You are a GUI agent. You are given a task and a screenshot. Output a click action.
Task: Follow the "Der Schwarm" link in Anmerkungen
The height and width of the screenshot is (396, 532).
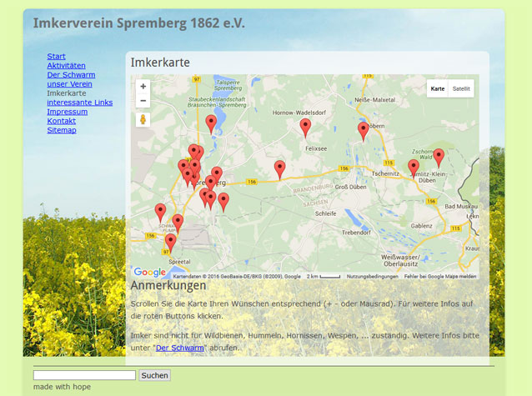coord(179,348)
